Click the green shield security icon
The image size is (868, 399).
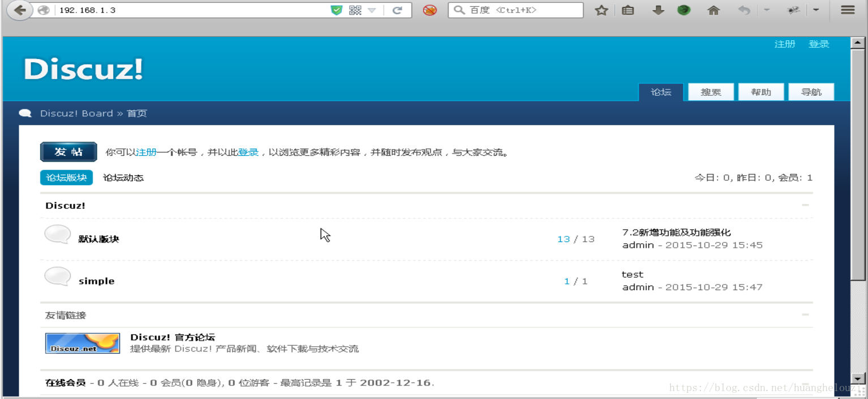coord(336,10)
